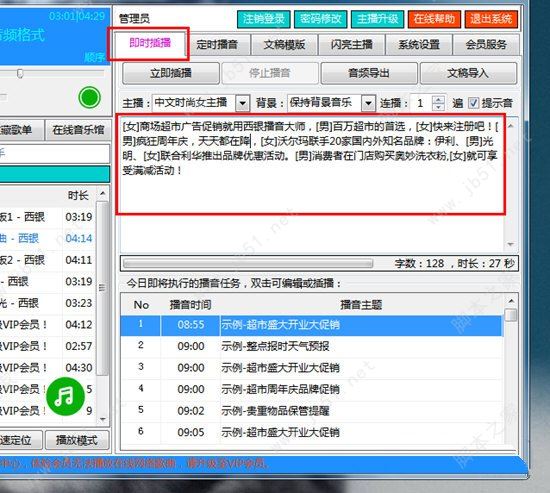Click the 播放模式 button
Viewport: 550px width, 493px height.
pyautogui.click(x=77, y=440)
